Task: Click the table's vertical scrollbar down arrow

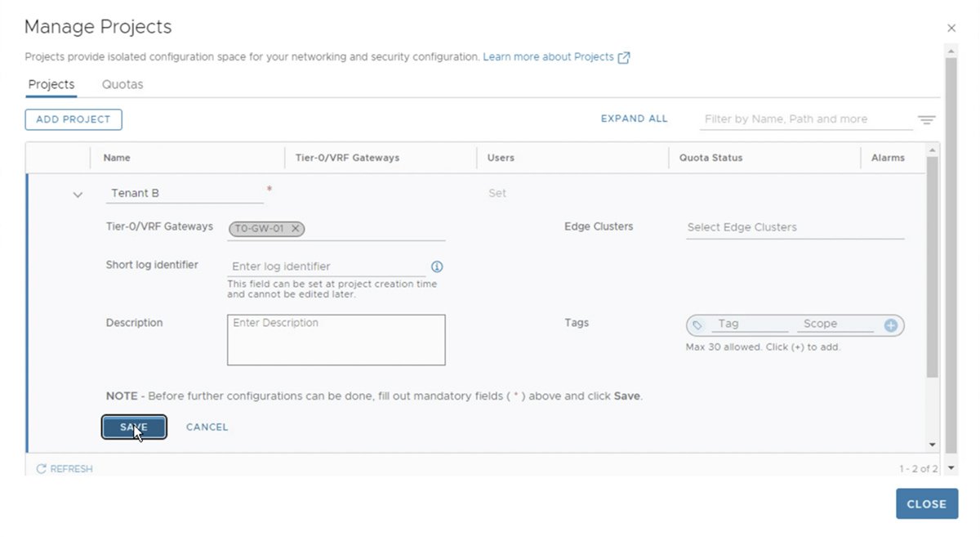Action: pyautogui.click(x=933, y=445)
